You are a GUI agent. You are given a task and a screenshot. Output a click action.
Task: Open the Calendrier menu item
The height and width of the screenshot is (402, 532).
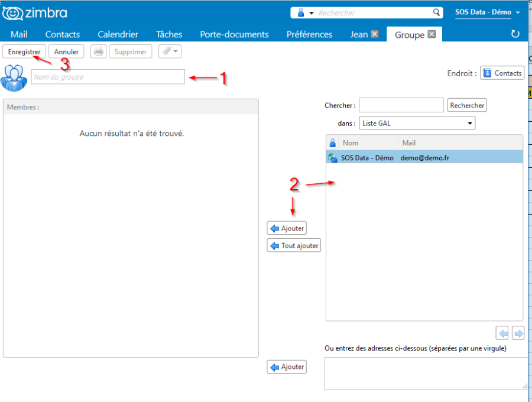tap(117, 34)
